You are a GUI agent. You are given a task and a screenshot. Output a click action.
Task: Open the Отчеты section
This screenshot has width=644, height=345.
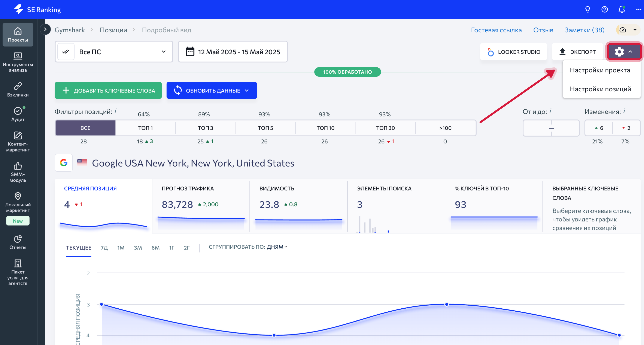point(18,242)
